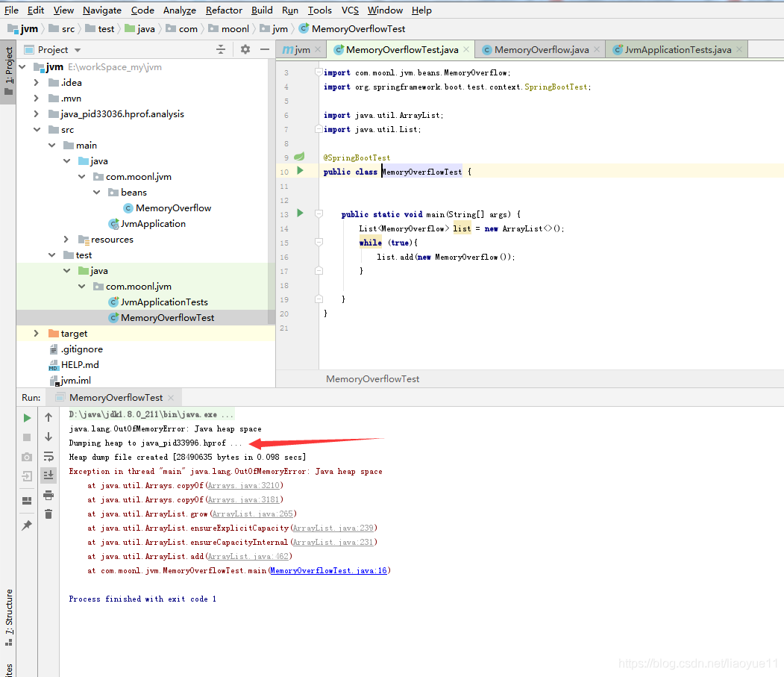Pin the Run tab with pin icon

pyautogui.click(x=27, y=525)
